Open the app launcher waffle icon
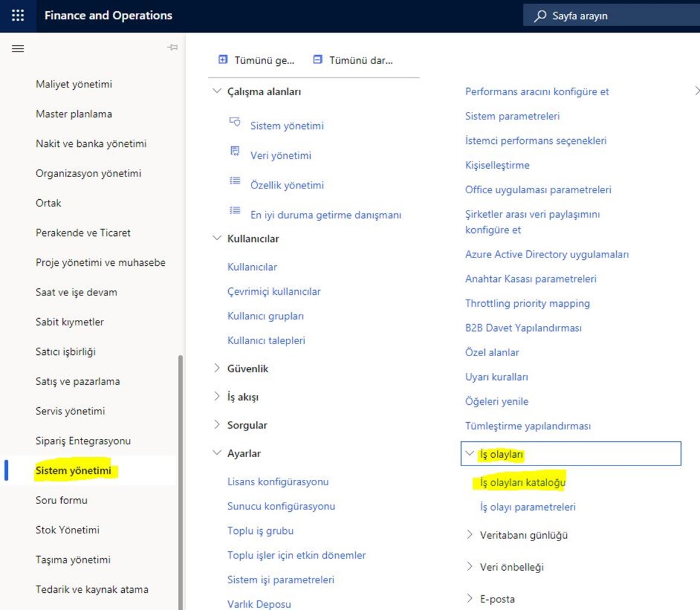 coord(18,15)
